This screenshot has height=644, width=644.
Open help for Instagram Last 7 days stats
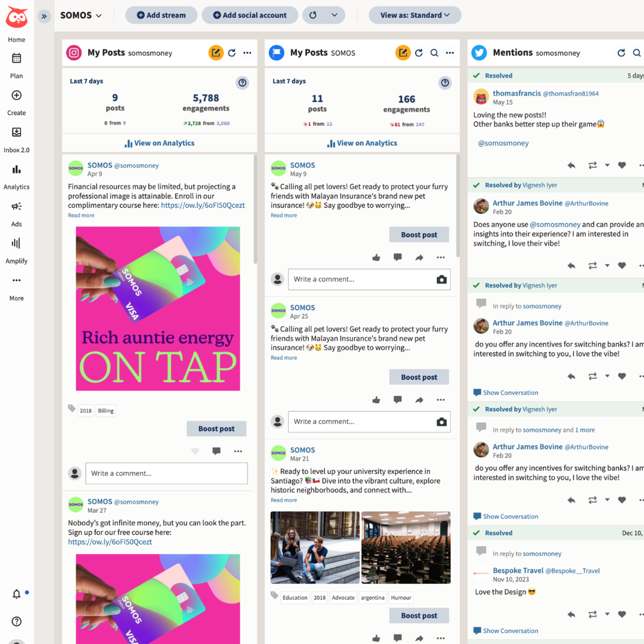coord(242,82)
